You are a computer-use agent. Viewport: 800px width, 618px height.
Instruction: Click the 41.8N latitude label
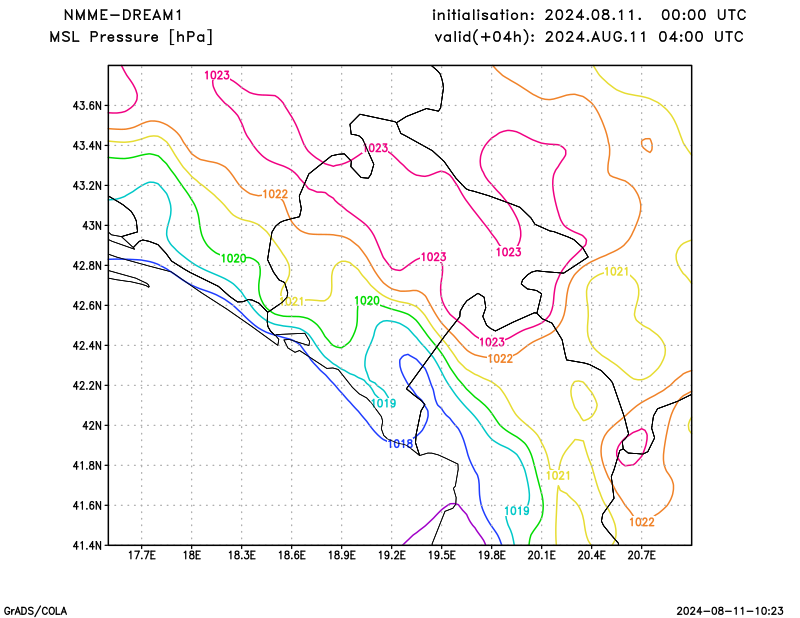coord(87,465)
